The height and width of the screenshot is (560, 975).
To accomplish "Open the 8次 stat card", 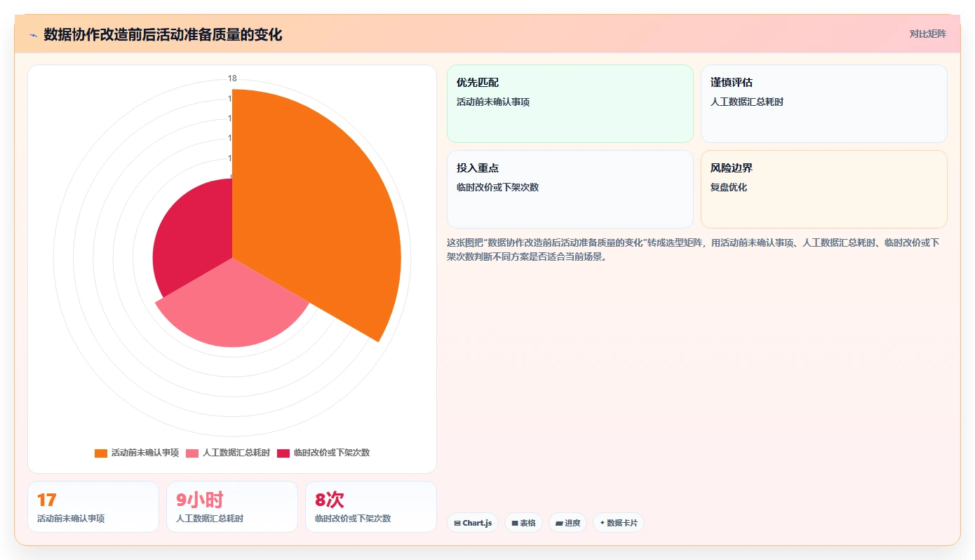I will tap(371, 507).
